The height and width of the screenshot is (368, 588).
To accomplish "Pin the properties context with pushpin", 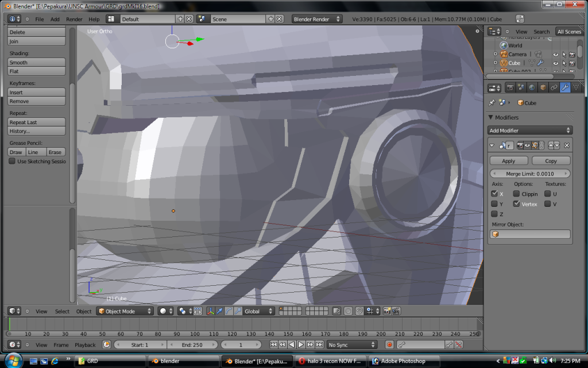I will (492, 102).
